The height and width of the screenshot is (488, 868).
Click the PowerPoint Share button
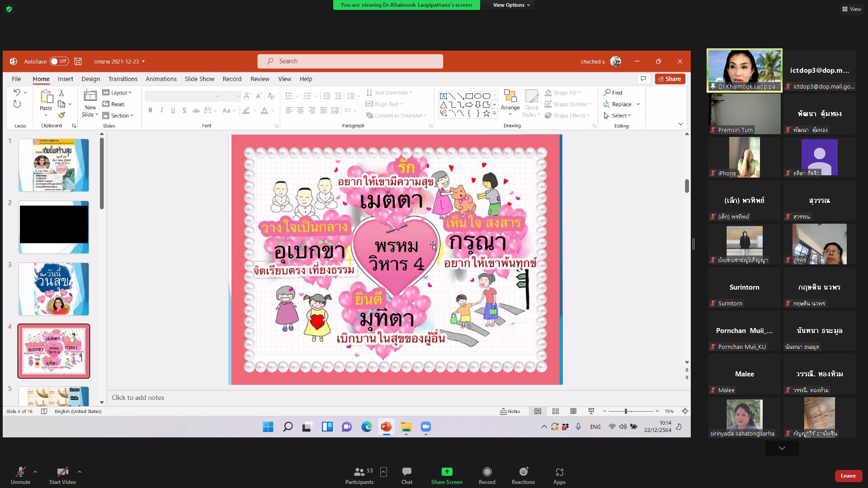[670, 79]
